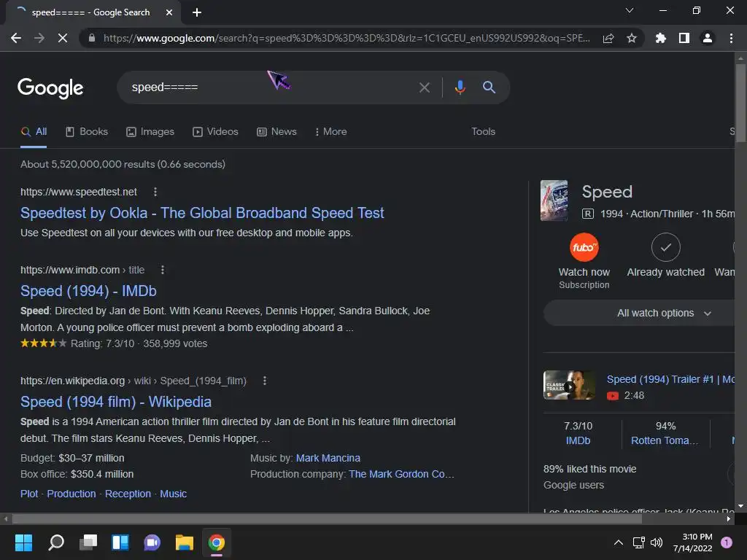Click the forward navigation arrow

[x=39, y=38]
